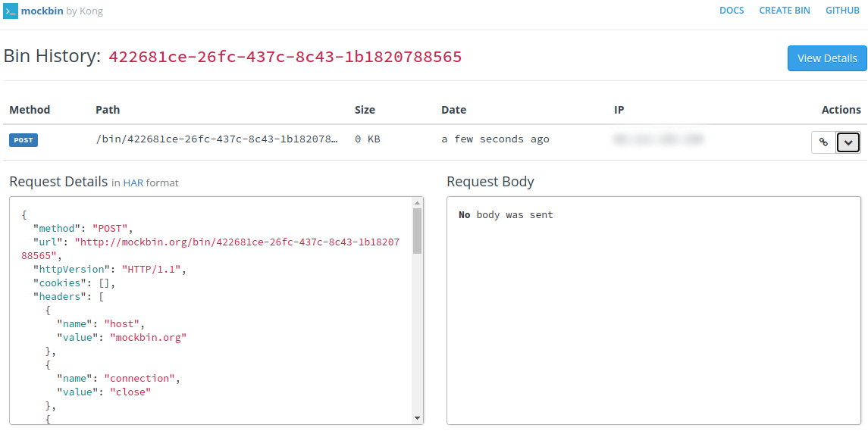Click the Method column header

[x=30, y=110]
